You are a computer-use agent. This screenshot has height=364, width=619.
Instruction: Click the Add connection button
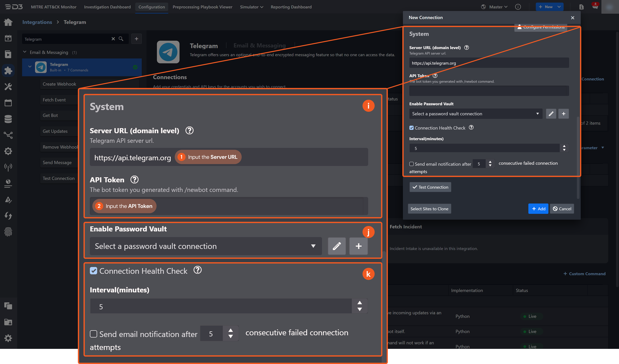point(538,209)
